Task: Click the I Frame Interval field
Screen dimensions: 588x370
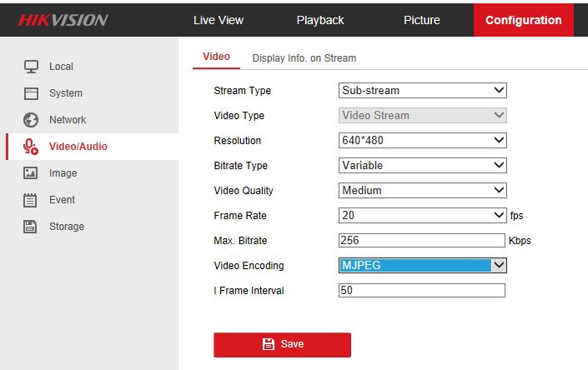Action: coord(422,291)
